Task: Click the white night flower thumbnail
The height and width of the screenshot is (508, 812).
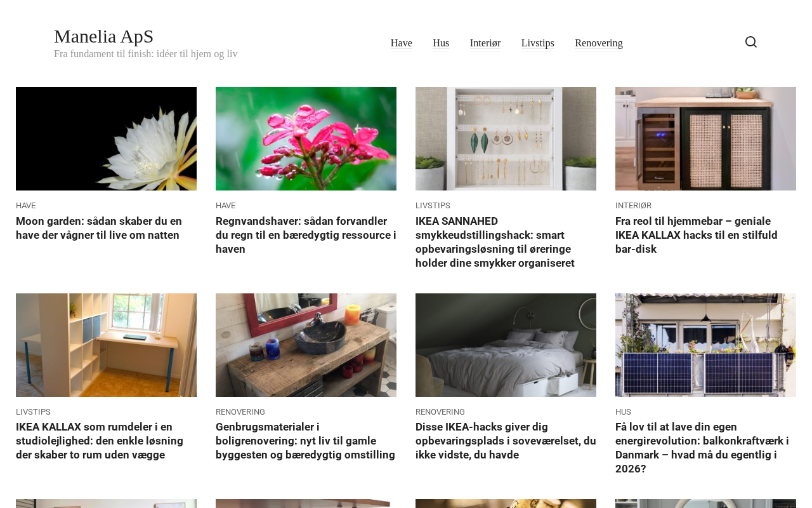Action: coord(106,138)
